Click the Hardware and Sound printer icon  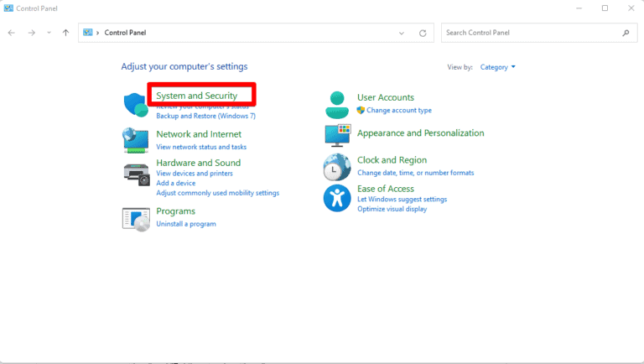click(135, 174)
